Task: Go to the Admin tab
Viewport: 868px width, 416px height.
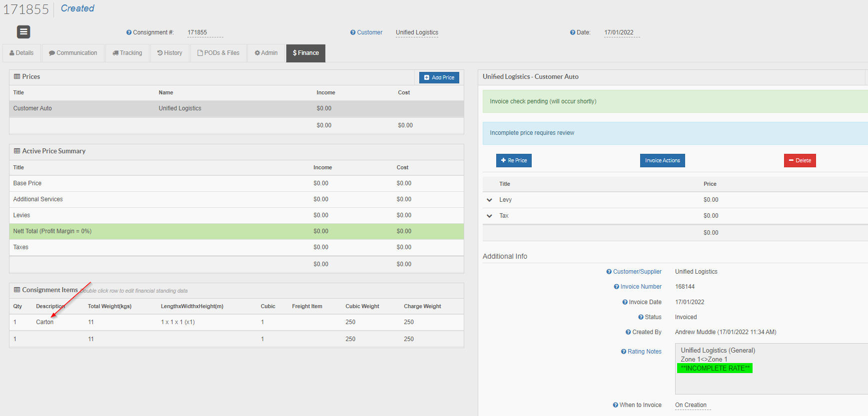Action: click(266, 53)
